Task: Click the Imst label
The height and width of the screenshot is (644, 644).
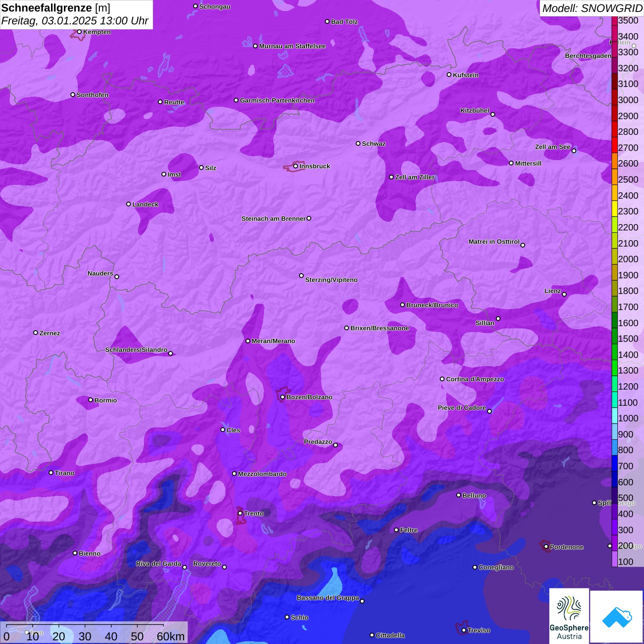Action: click(x=174, y=174)
